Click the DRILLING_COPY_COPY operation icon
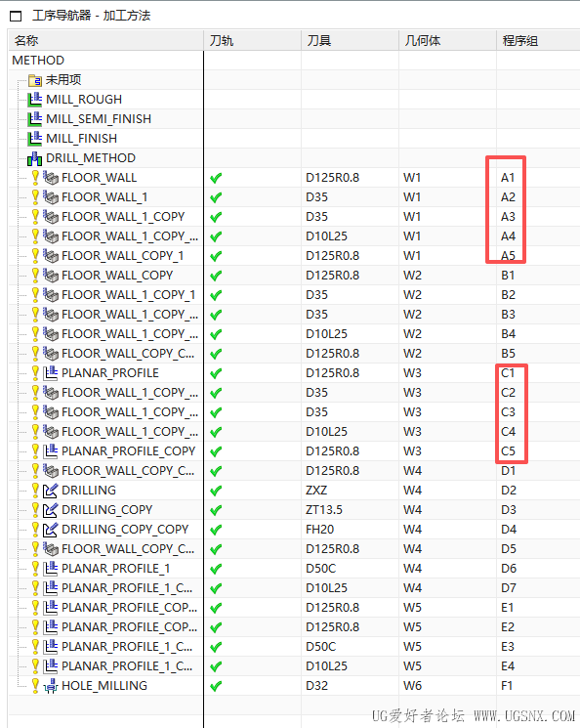Image resolution: width=580 pixels, height=728 pixels. click(51, 530)
